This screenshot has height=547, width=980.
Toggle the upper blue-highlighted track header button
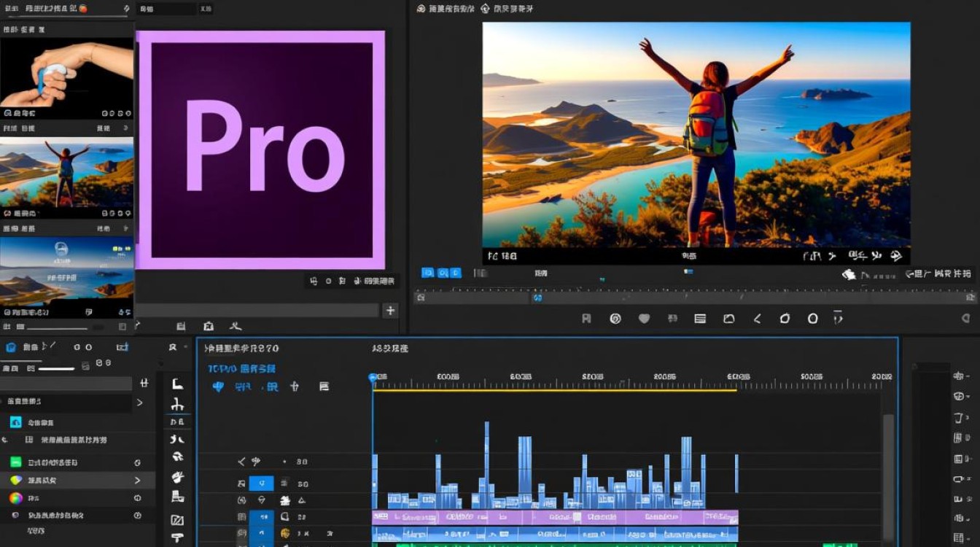pyautogui.click(x=261, y=484)
